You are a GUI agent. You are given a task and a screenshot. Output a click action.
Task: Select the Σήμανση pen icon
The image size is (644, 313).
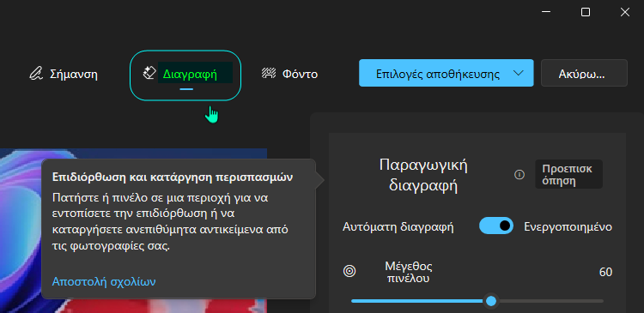[x=36, y=74]
